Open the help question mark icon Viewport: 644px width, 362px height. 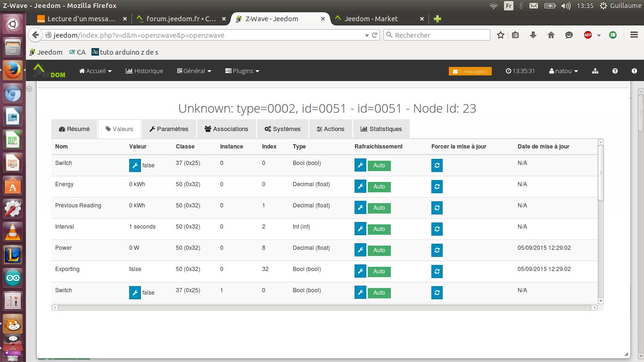click(615, 71)
